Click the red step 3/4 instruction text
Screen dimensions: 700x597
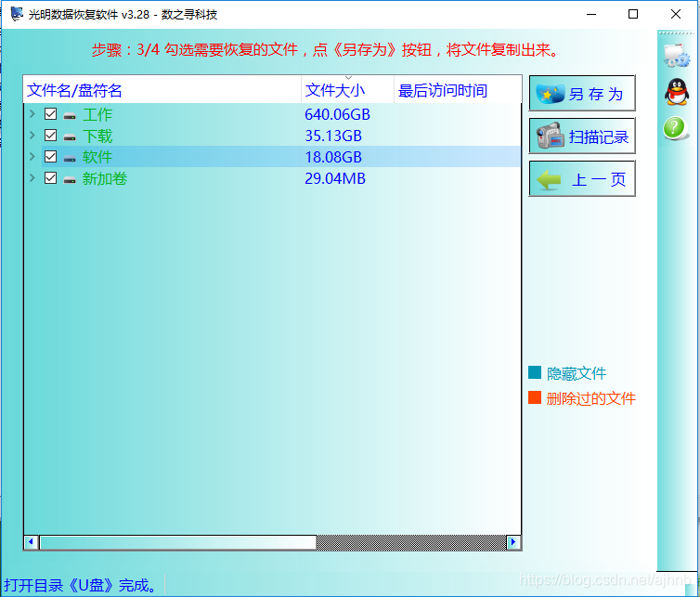tap(326, 49)
